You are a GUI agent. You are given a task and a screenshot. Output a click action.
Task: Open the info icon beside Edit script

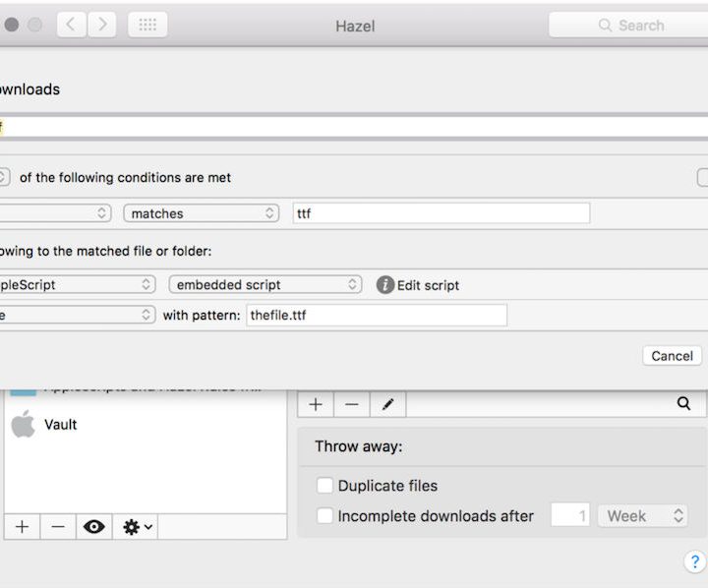click(385, 285)
